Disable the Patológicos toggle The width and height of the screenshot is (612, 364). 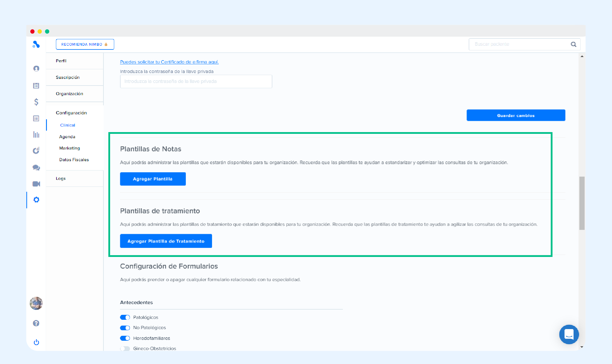(125, 317)
